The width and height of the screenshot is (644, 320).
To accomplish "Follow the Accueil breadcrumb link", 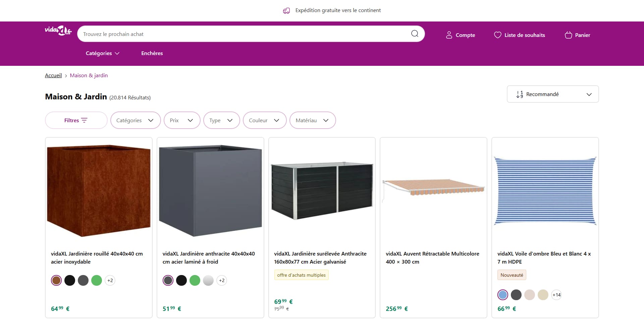I will (53, 76).
